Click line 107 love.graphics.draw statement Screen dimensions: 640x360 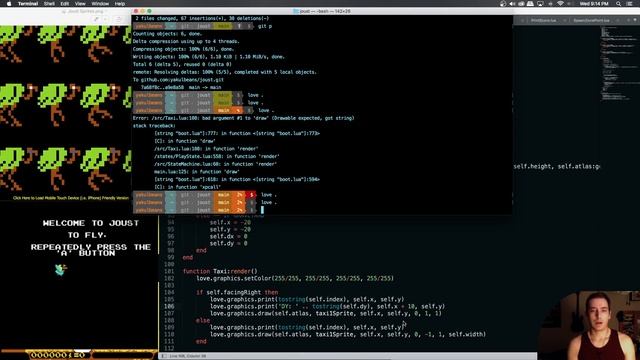pyautogui.click(x=326, y=313)
